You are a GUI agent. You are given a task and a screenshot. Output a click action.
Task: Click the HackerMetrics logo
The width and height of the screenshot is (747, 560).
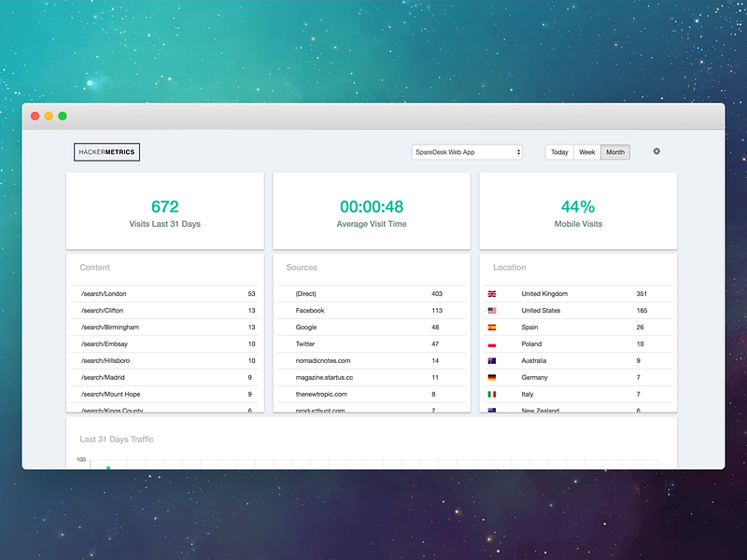[x=106, y=151]
